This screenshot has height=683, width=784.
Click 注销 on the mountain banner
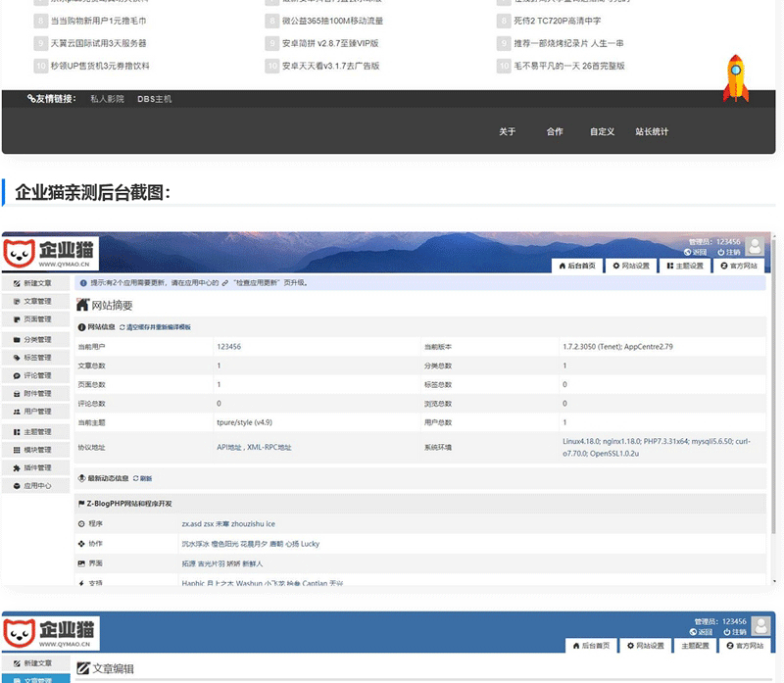click(729, 253)
